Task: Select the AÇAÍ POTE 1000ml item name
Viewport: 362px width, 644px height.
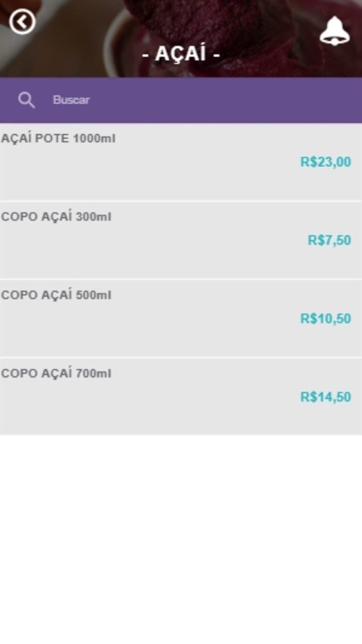Action: pyautogui.click(x=58, y=139)
